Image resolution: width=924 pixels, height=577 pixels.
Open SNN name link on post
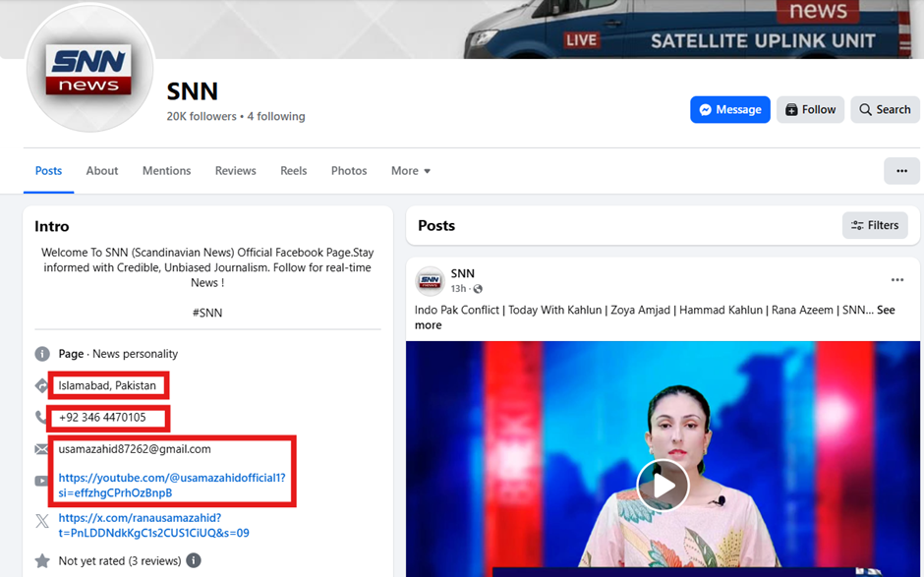(x=463, y=273)
